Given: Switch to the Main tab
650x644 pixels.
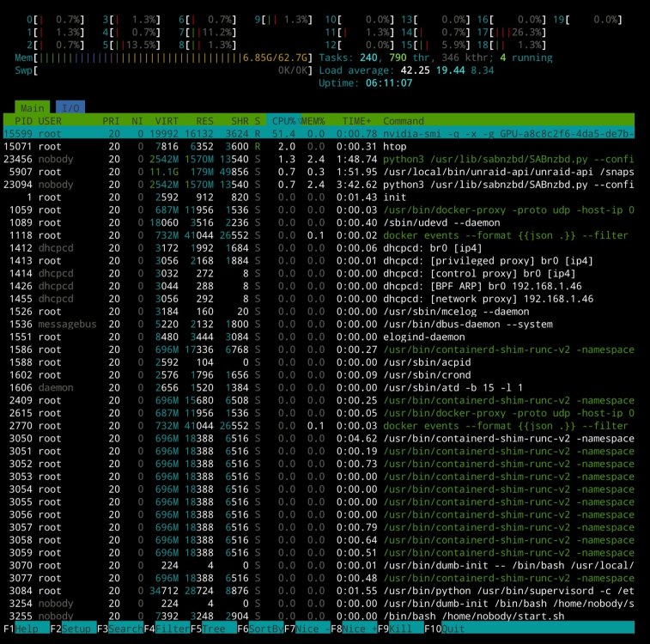Looking at the screenshot, I should coord(33,107).
